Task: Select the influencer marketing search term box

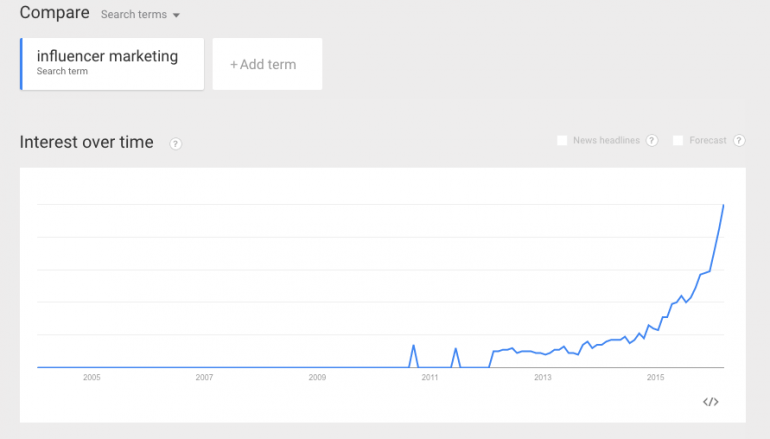Action: [x=112, y=64]
